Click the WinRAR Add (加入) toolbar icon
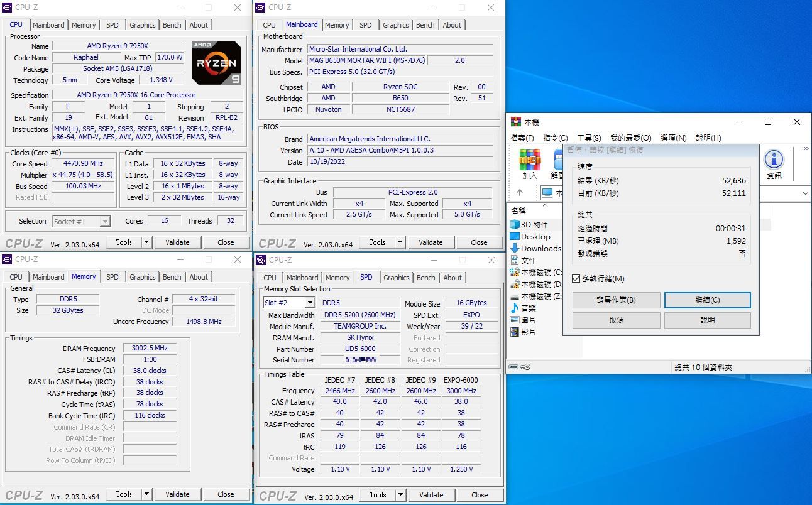Image resolution: width=812 pixels, height=505 pixels. pos(530,160)
